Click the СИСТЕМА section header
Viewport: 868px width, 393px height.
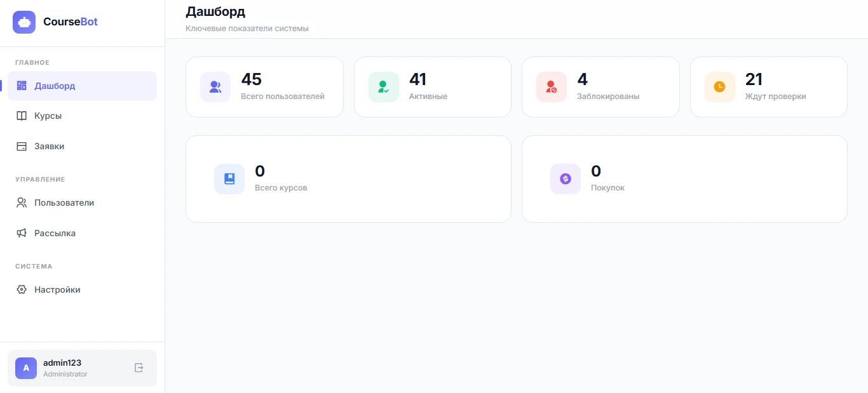(34, 267)
